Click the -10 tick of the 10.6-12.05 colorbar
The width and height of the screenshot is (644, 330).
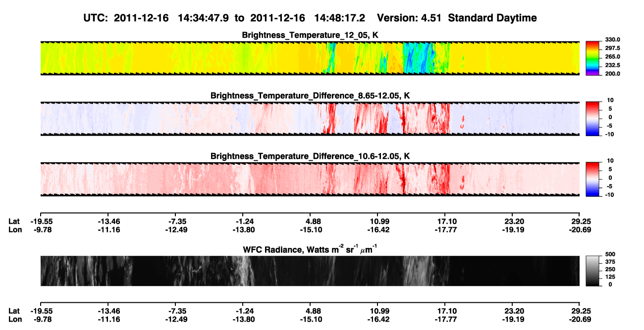[609, 195]
